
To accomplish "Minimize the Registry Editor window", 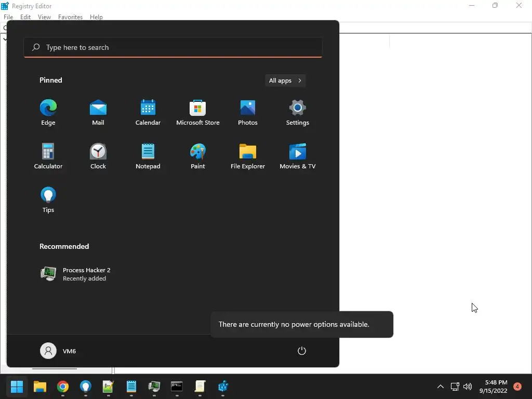I will coord(472,6).
